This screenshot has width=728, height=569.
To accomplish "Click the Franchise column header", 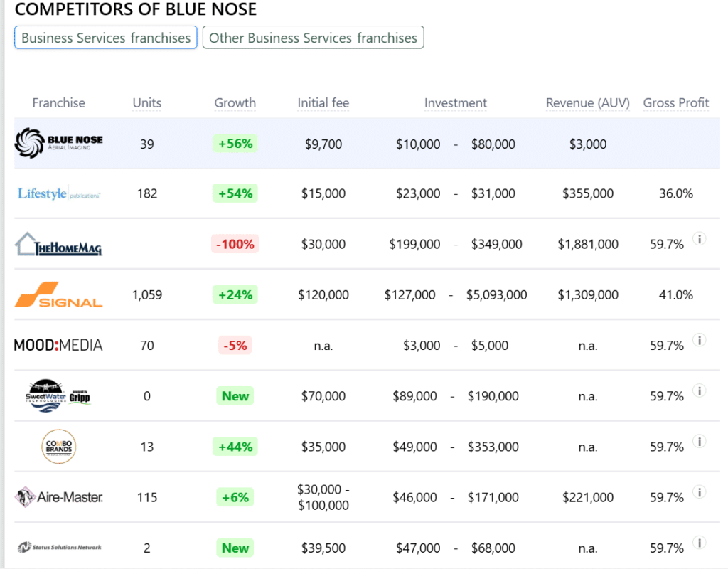I will (58, 102).
